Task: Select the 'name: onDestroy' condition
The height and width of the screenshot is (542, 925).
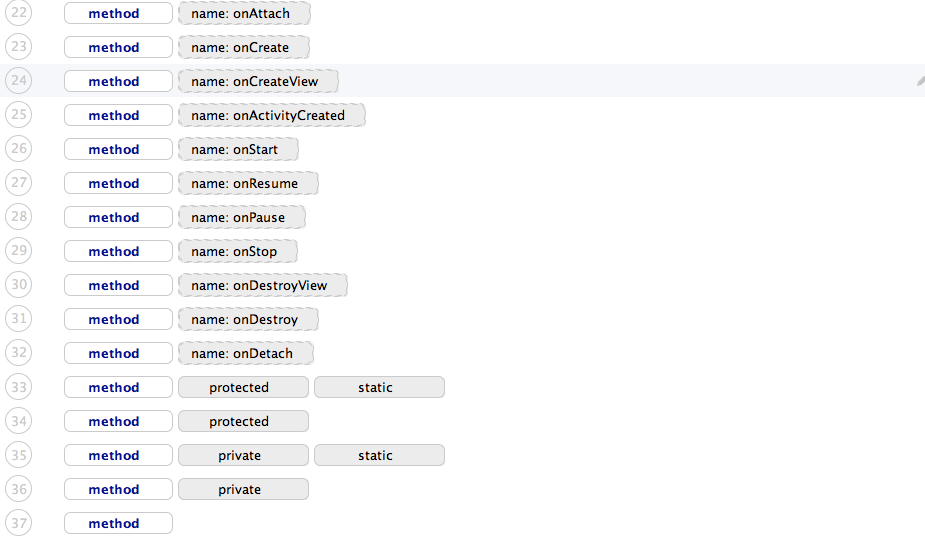Action: pyautogui.click(x=248, y=319)
